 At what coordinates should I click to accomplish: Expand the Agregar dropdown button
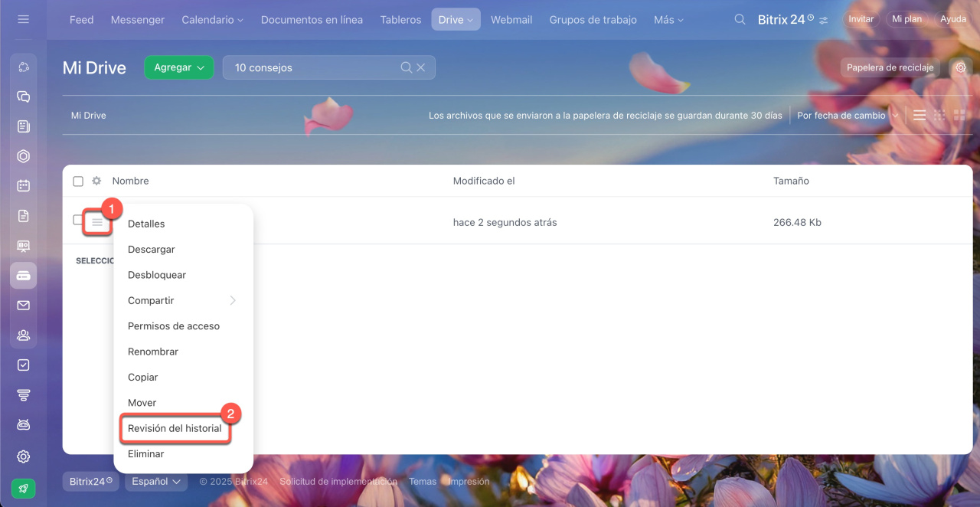click(179, 67)
